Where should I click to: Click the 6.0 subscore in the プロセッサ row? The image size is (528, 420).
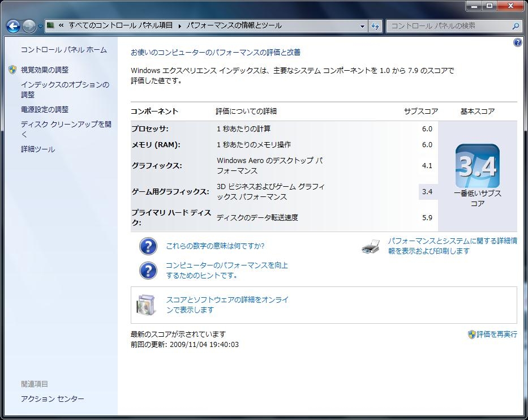[427, 128]
